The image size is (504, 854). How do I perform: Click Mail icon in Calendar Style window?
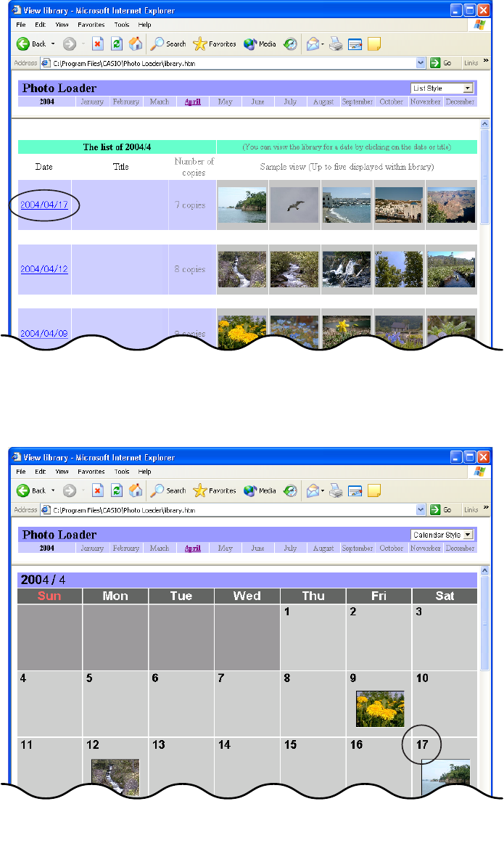[313, 490]
